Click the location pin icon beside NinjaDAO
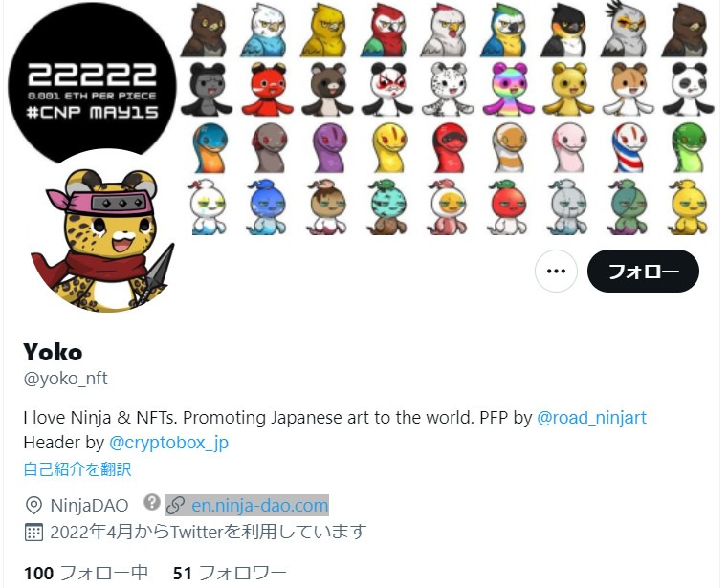This screenshot has width=728, height=588. (x=33, y=506)
